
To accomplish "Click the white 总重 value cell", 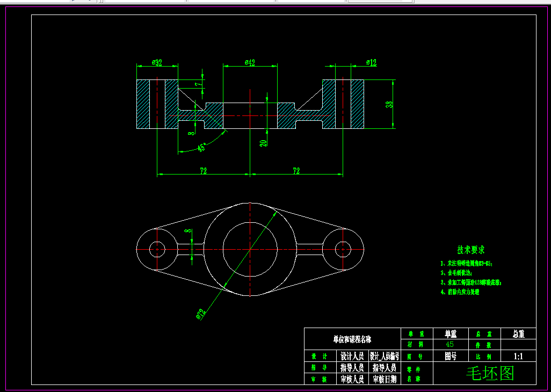I will [518, 333].
